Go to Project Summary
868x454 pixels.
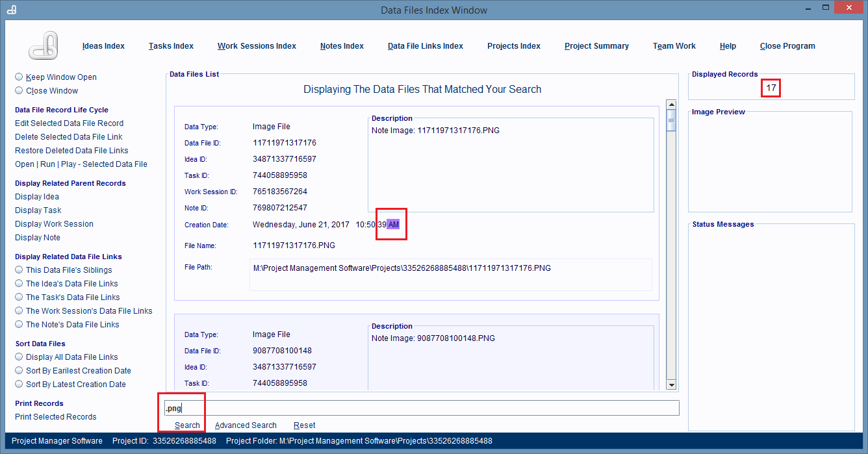pyautogui.click(x=596, y=46)
